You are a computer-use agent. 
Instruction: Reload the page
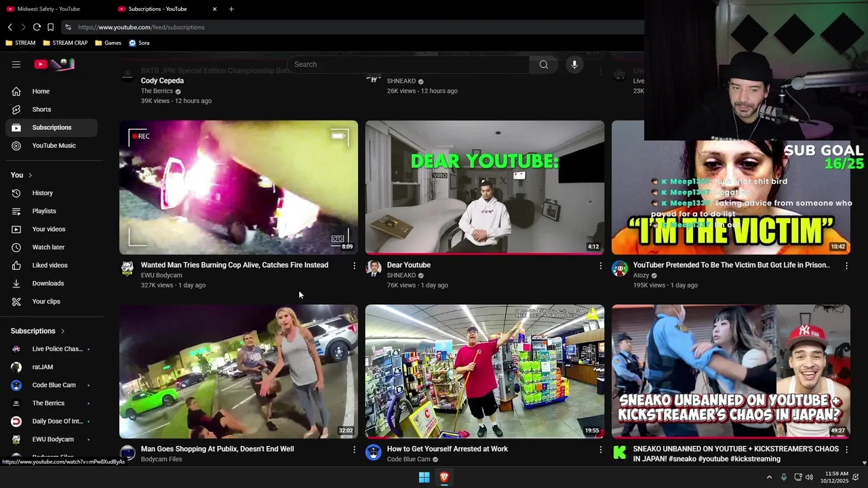tap(37, 27)
